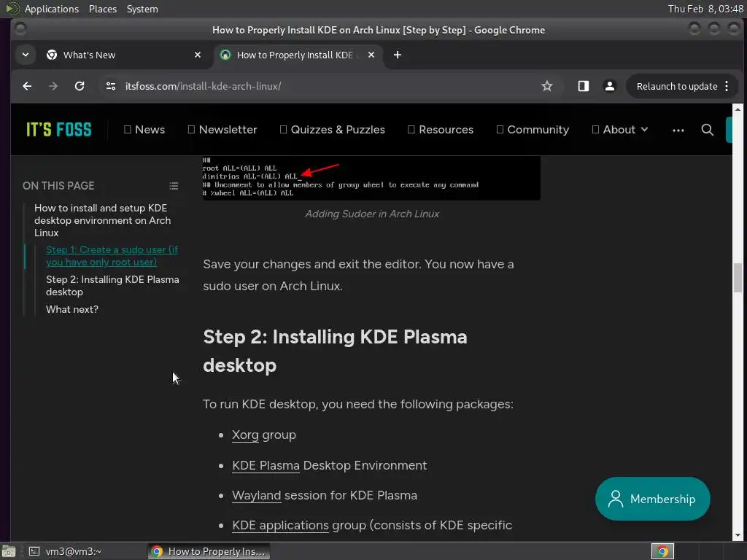The image size is (747, 560).
Task: Open the Applications menu in top panel
Action: (x=52, y=9)
